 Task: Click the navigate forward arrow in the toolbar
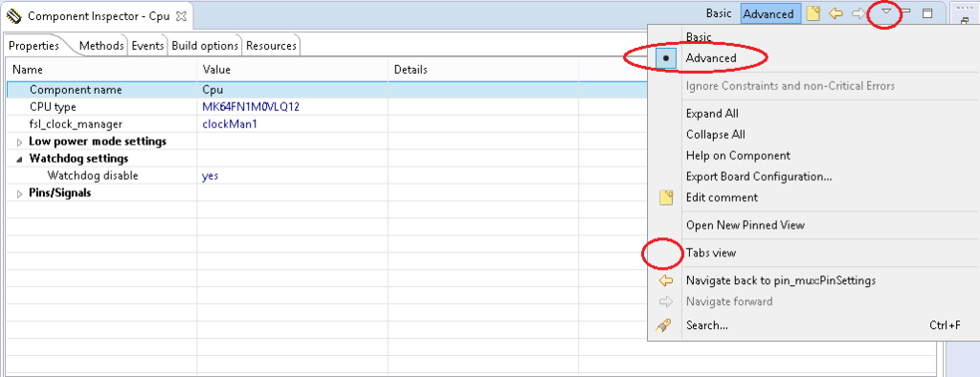point(858,13)
